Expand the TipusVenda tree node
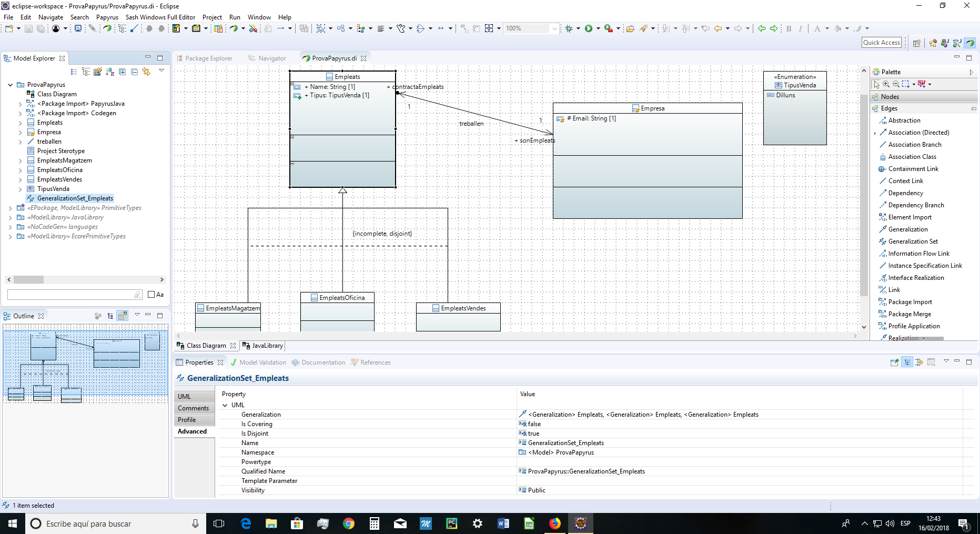This screenshot has width=980, height=534. [x=20, y=189]
